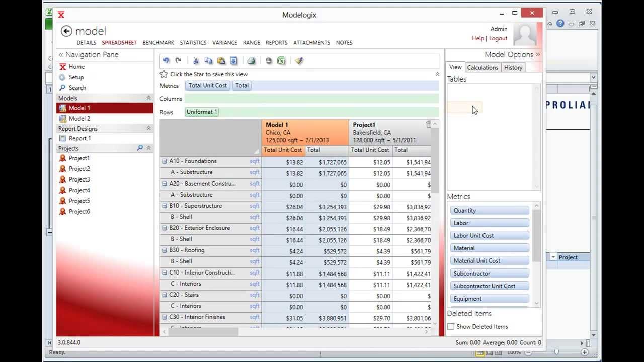Click the Undo toolbar icon
Viewport: 644px width, 362px height.
click(166, 61)
